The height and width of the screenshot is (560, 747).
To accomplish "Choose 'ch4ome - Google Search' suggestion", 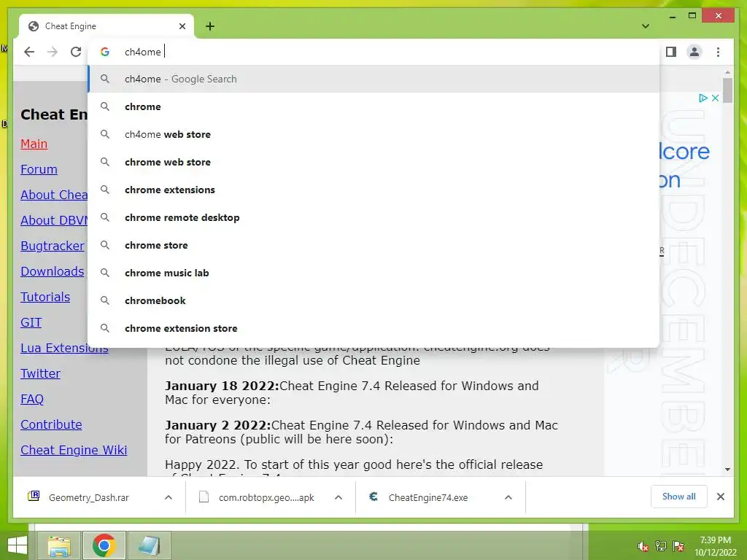I will [x=374, y=79].
